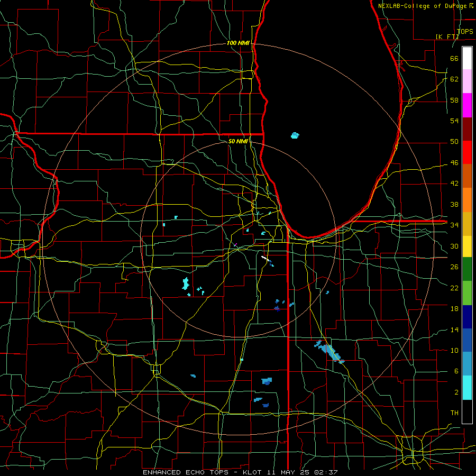Viewport: 476px width, 476px height.
Task: Select the dark green legend swatch
Action: tap(467, 269)
